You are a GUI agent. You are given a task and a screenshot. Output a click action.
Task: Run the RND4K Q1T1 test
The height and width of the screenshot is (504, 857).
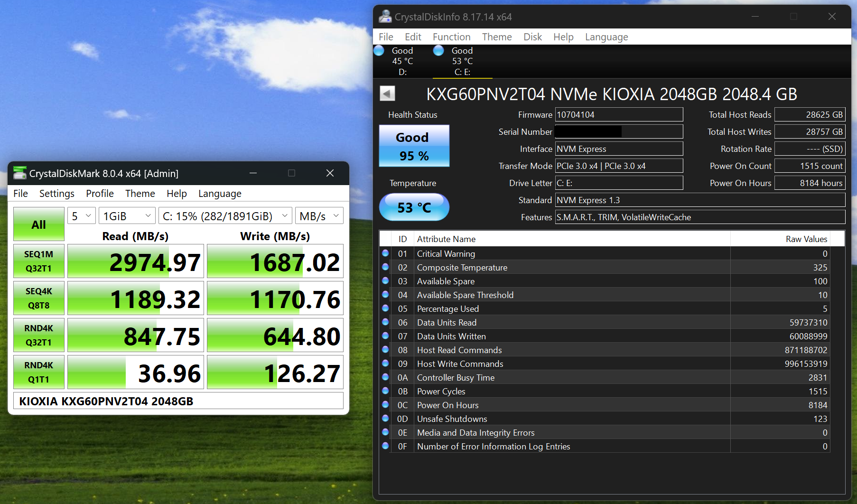39,372
